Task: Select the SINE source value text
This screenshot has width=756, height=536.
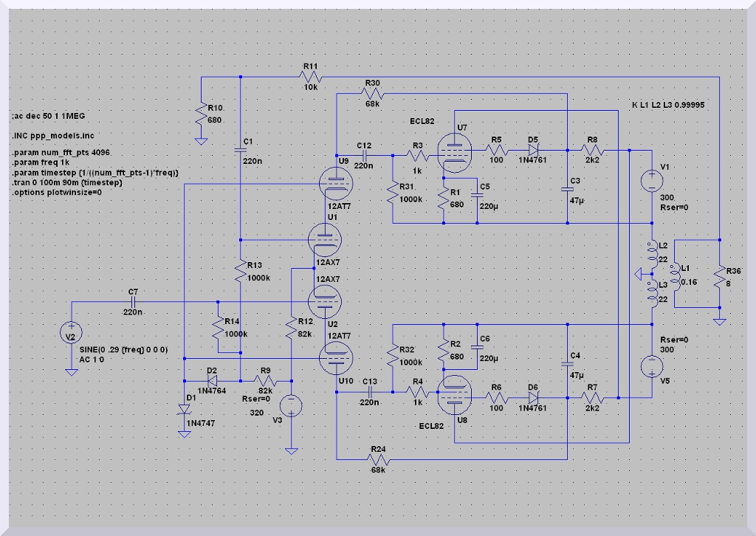Action: [111, 348]
